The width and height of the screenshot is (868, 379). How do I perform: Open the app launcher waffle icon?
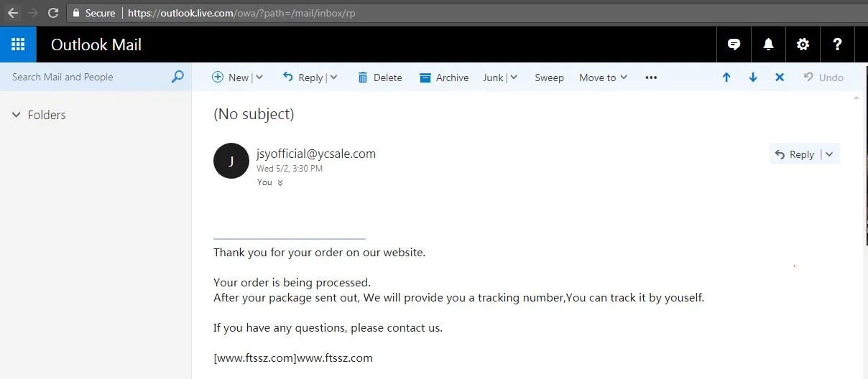pos(17,45)
